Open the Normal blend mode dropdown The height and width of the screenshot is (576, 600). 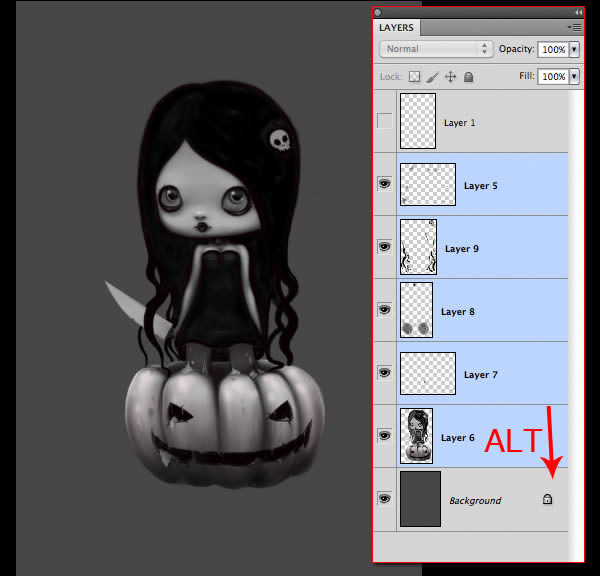pos(436,49)
